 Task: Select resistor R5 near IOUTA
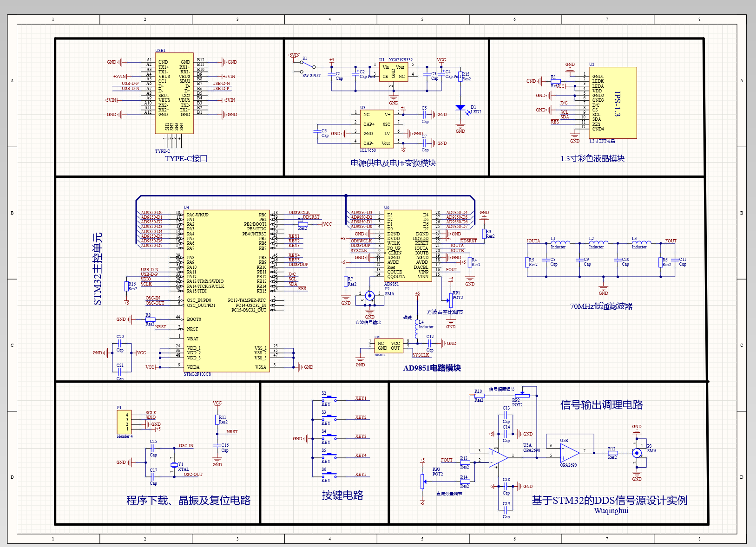point(528,262)
